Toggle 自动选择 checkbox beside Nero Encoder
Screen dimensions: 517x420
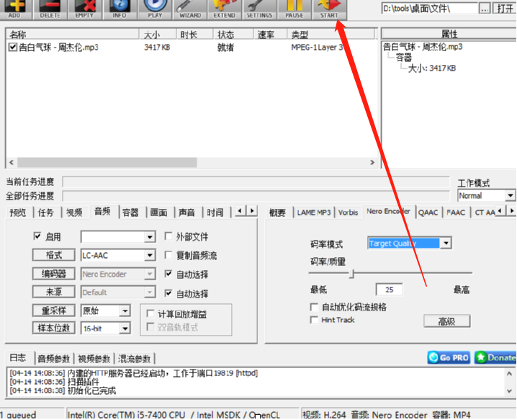pos(168,274)
